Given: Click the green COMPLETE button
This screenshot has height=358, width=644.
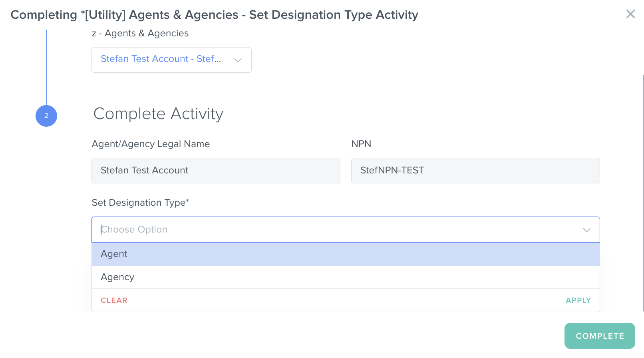Looking at the screenshot, I should click(599, 336).
